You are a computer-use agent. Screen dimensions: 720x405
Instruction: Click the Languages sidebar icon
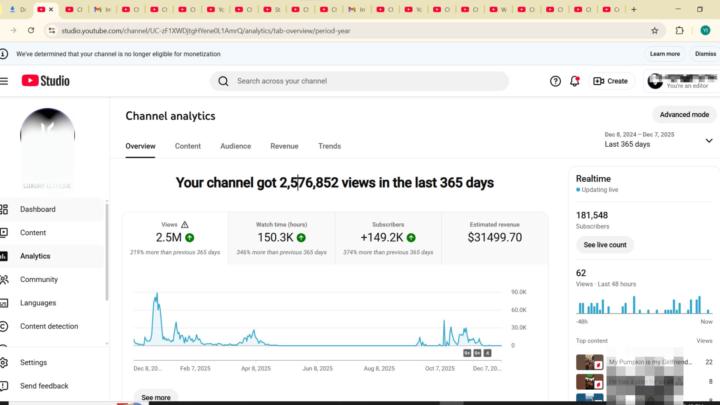coord(4,303)
